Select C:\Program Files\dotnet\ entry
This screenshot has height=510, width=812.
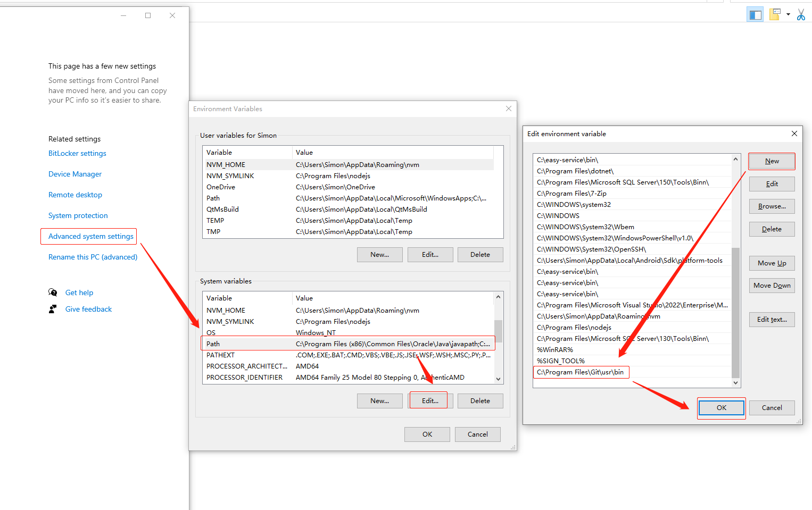[633, 171]
